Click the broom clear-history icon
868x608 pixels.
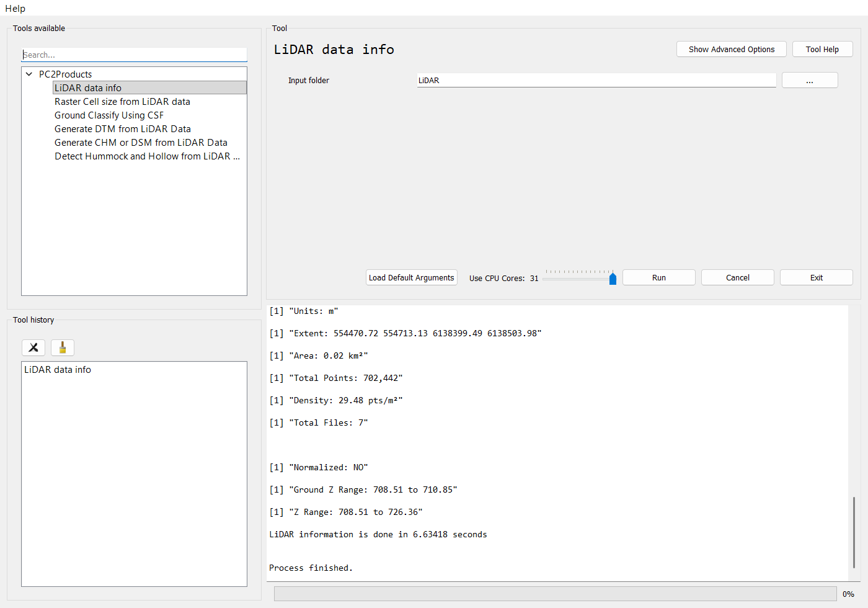click(63, 347)
